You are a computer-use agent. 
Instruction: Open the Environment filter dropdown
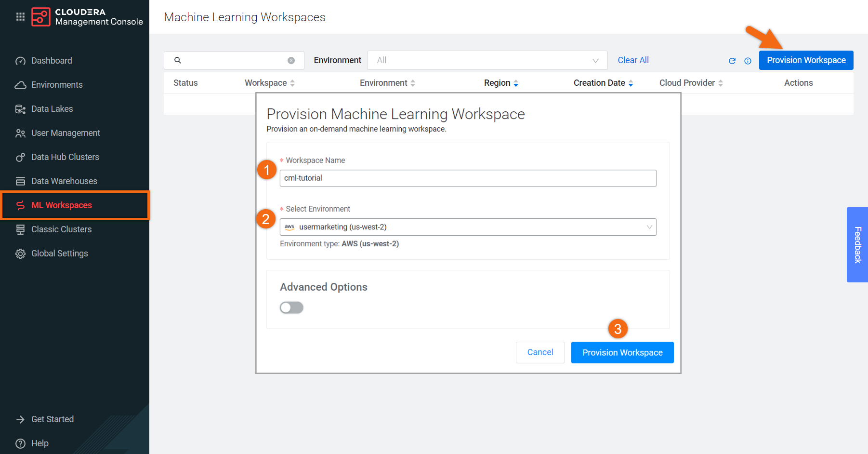tap(487, 60)
